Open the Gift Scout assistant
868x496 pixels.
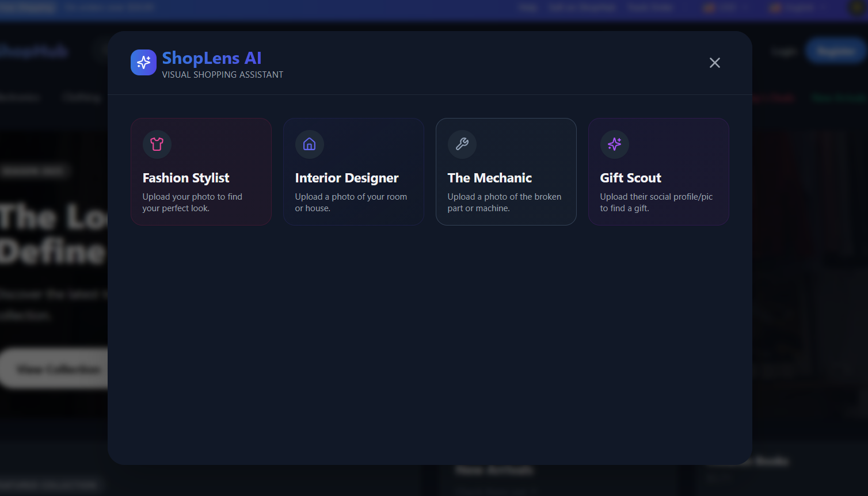click(x=658, y=171)
